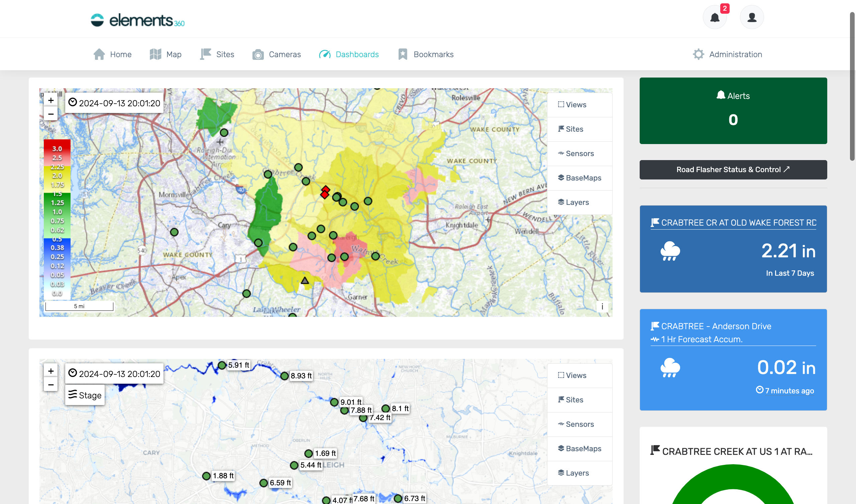Open the notifications bell icon
856x504 pixels.
(715, 17)
